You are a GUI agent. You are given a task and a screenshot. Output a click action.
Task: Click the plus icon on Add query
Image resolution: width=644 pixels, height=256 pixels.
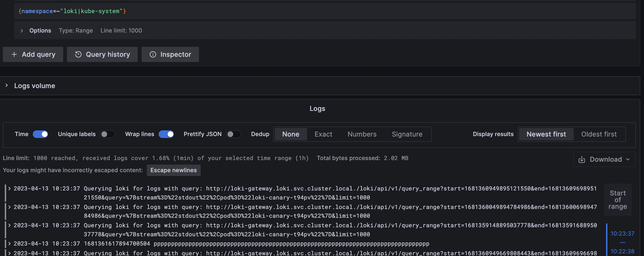tap(14, 54)
